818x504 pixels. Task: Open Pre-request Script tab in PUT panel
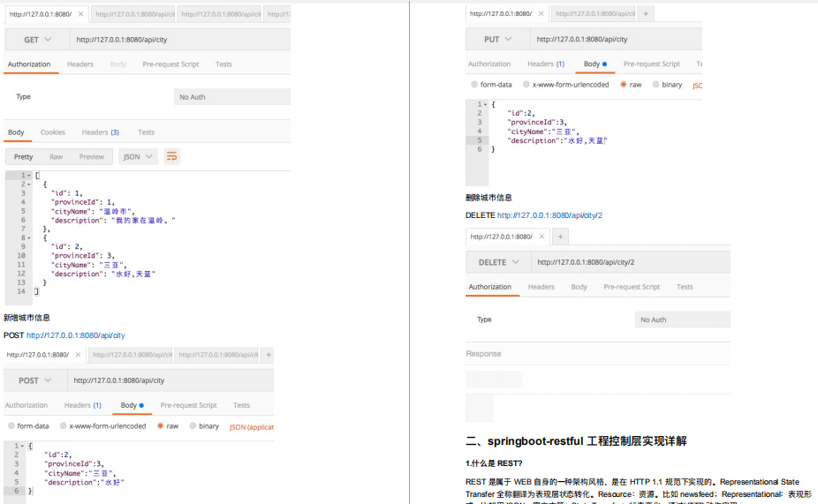click(652, 64)
